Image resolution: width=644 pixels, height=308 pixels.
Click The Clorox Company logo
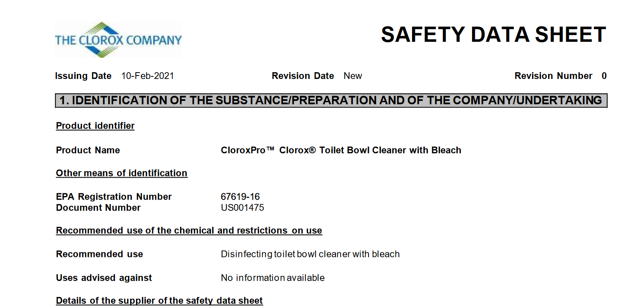pyautogui.click(x=118, y=40)
